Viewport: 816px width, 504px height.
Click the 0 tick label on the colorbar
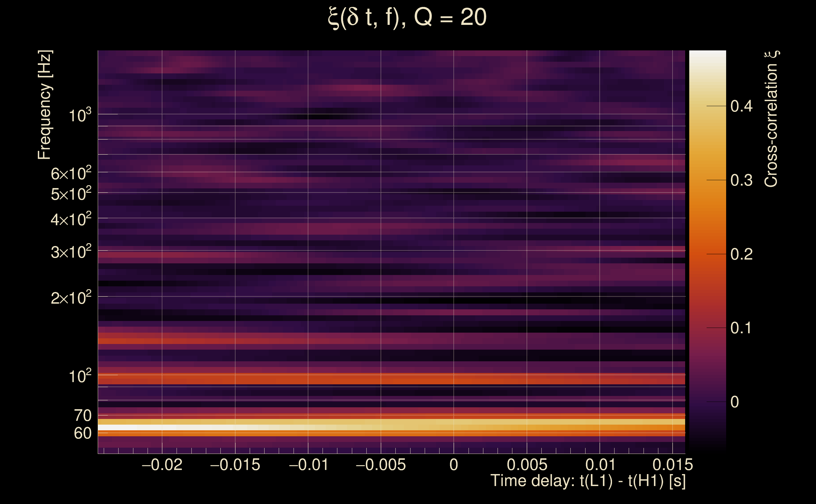click(x=735, y=402)
